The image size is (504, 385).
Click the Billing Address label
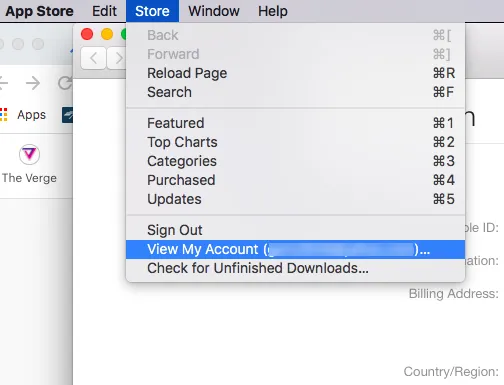click(x=454, y=294)
